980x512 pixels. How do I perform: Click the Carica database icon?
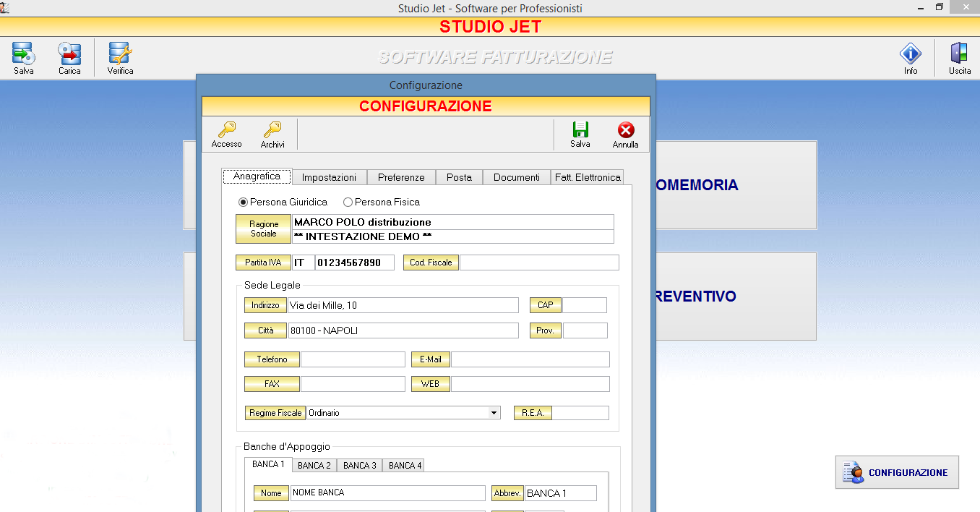69,59
